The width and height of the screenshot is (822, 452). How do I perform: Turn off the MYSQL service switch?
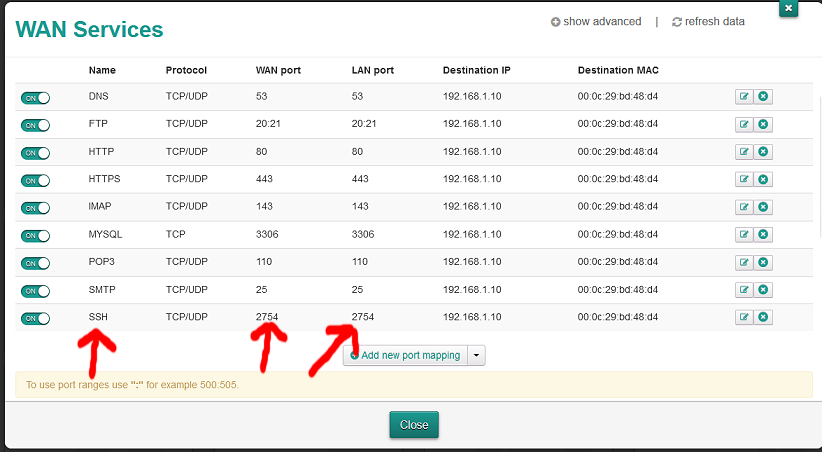coord(35,236)
